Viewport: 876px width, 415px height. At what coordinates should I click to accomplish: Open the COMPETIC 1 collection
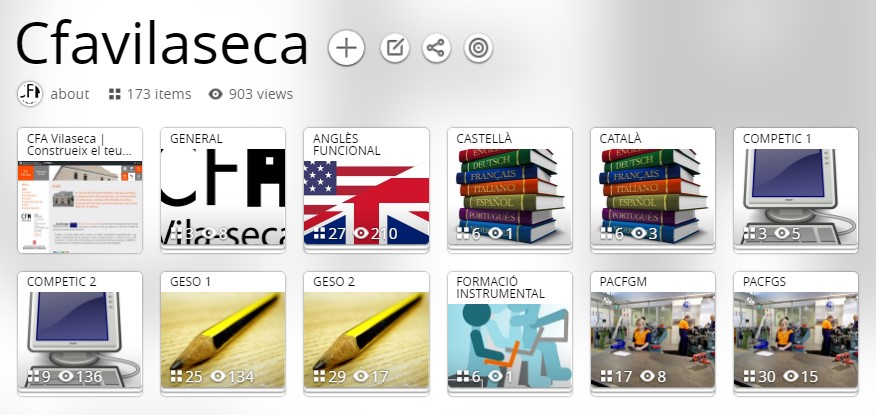click(796, 190)
